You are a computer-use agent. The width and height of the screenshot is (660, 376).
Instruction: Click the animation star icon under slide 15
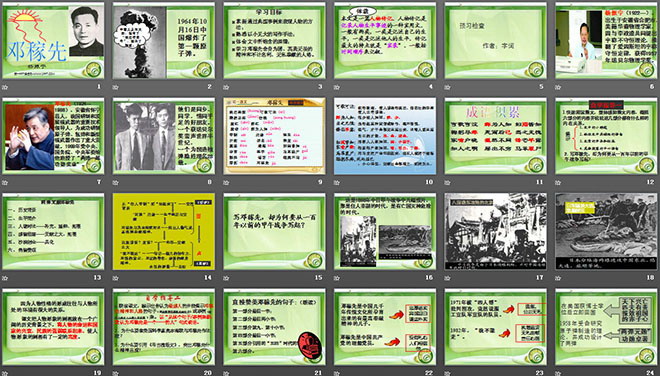(x=226, y=278)
